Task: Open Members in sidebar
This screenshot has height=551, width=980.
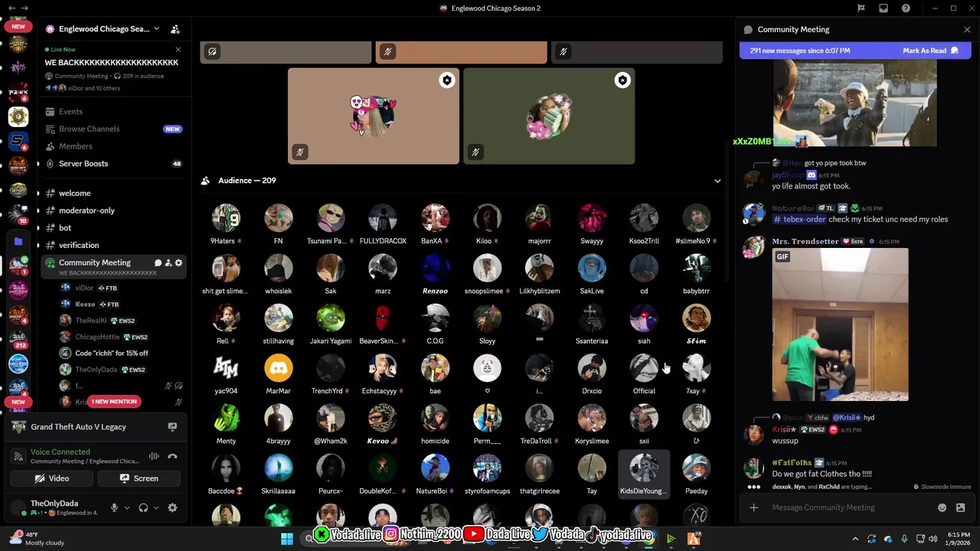Action: [x=114, y=146]
